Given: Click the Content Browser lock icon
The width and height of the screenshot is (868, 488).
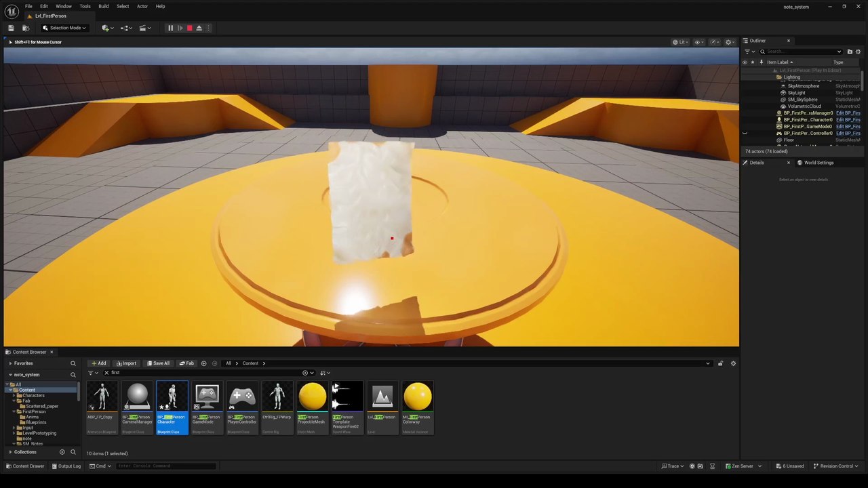Looking at the screenshot, I should (x=720, y=363).
